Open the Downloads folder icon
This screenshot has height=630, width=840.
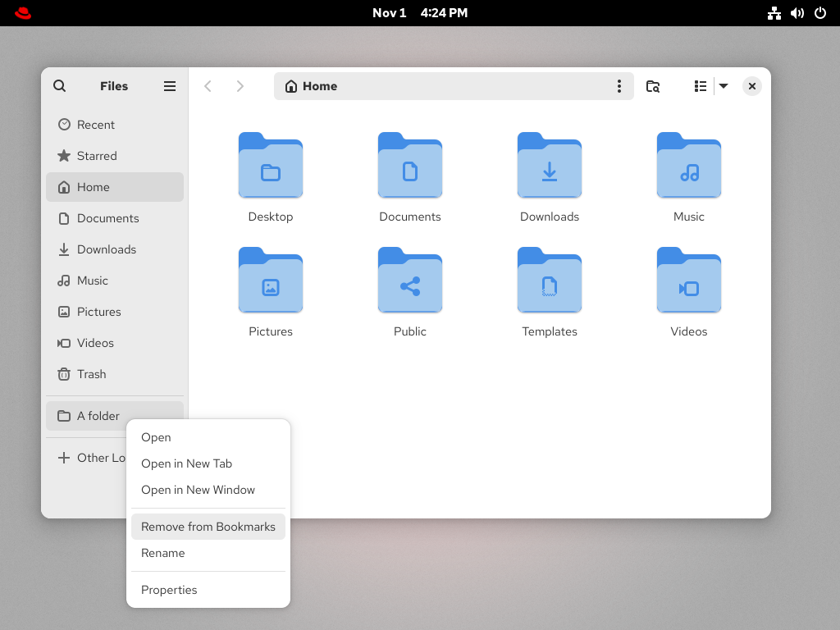click(x=549, y=167)
